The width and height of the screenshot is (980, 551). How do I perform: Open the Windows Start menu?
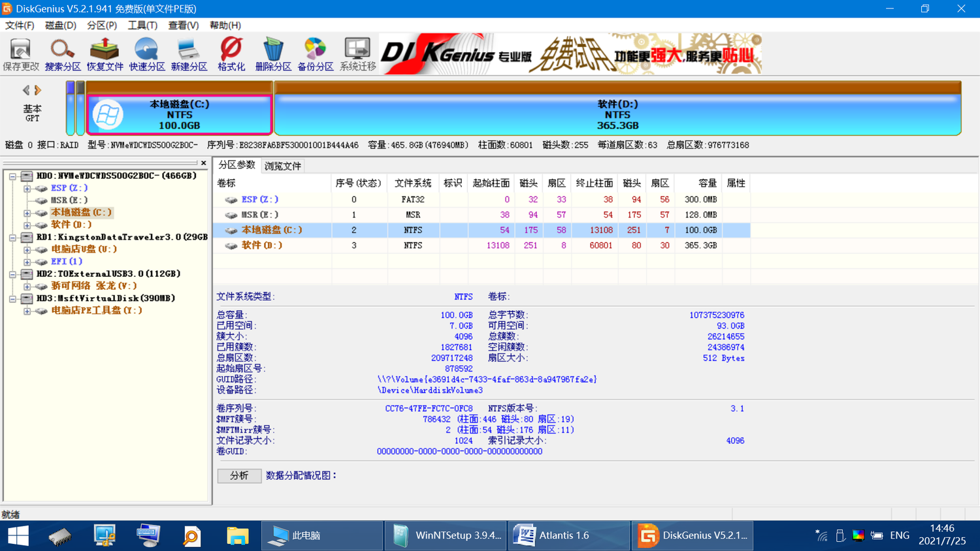(x=18, y=536)
